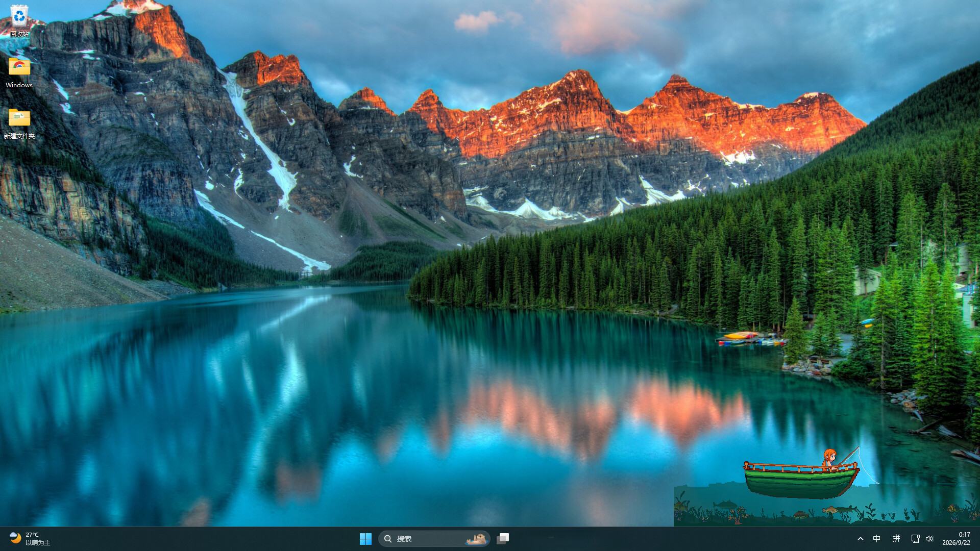This screenshot has height=551, width=980.
Task: Click the 拼 IME mode indicator
Action: (x=896, y=539)
